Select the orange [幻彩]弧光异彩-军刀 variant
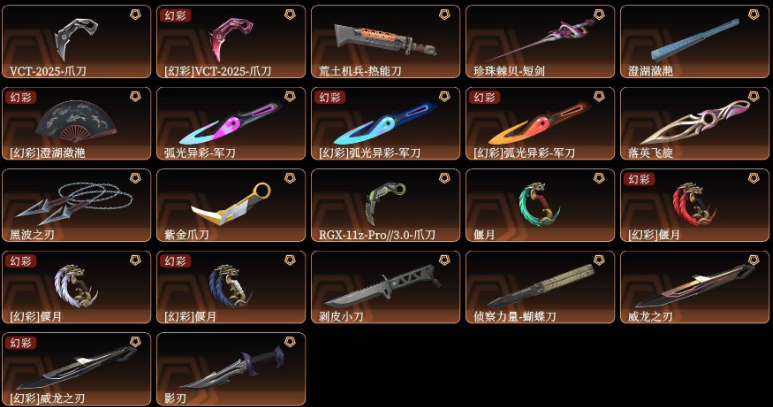 point(540,124)
